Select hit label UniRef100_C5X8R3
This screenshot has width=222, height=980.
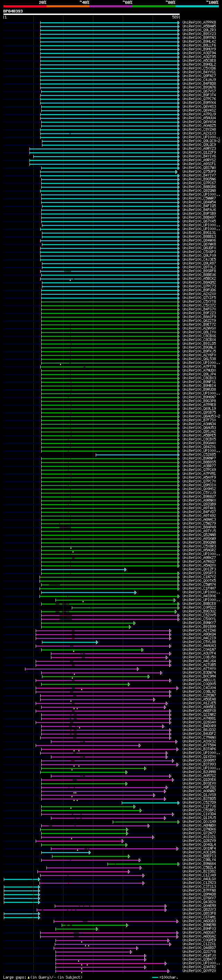(x=199, y=546)
